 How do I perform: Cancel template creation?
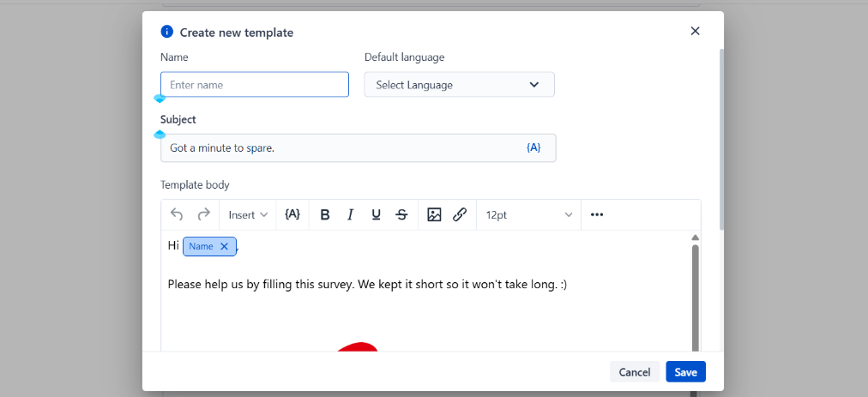[635, 372]
